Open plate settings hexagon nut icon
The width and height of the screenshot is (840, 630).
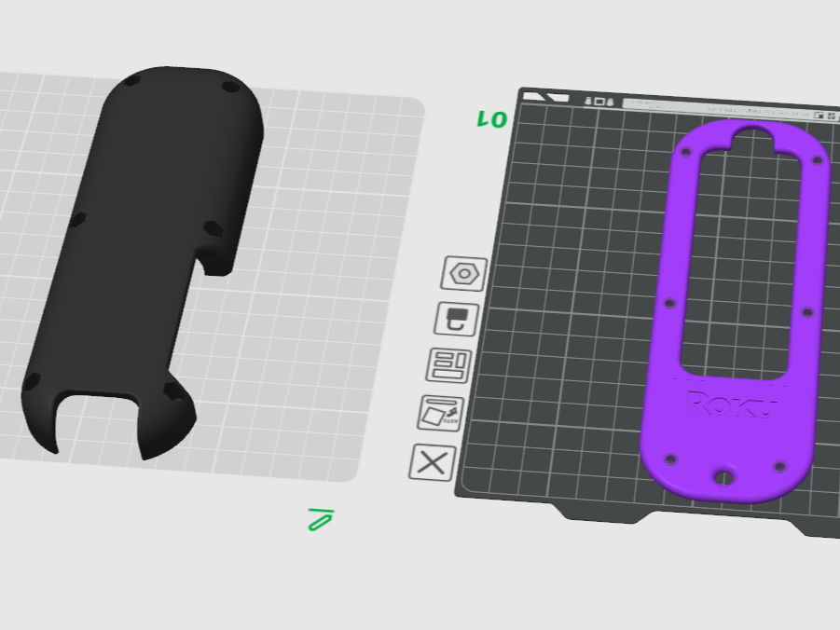tap(464, 274)
